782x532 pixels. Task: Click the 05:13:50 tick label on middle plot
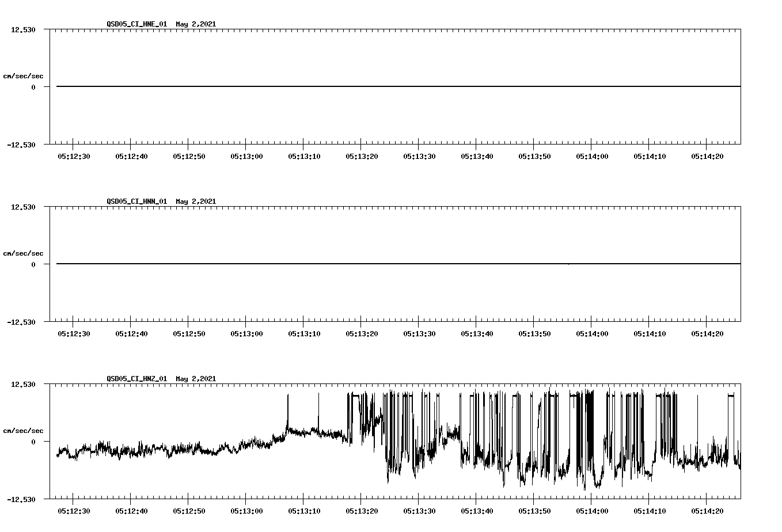(x=534, y=333)
